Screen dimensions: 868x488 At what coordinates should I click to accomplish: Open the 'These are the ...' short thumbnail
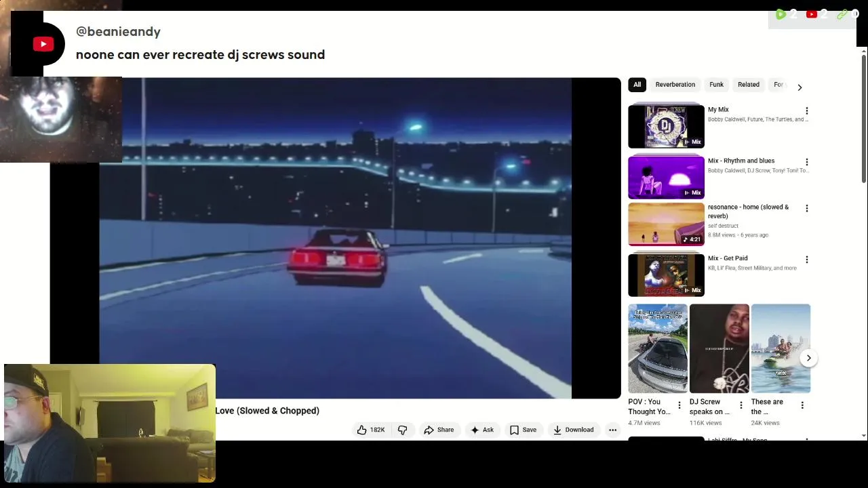(781, 348)
